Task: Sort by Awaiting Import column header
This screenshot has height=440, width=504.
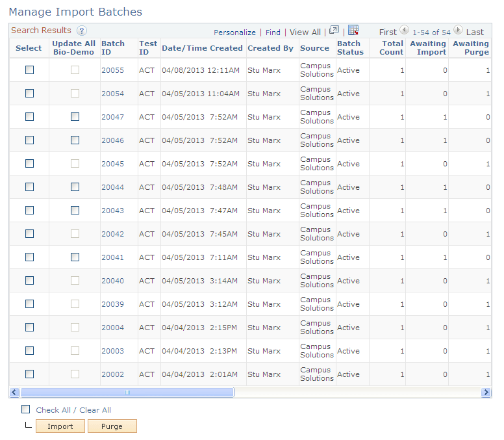Action: point(428,48)
